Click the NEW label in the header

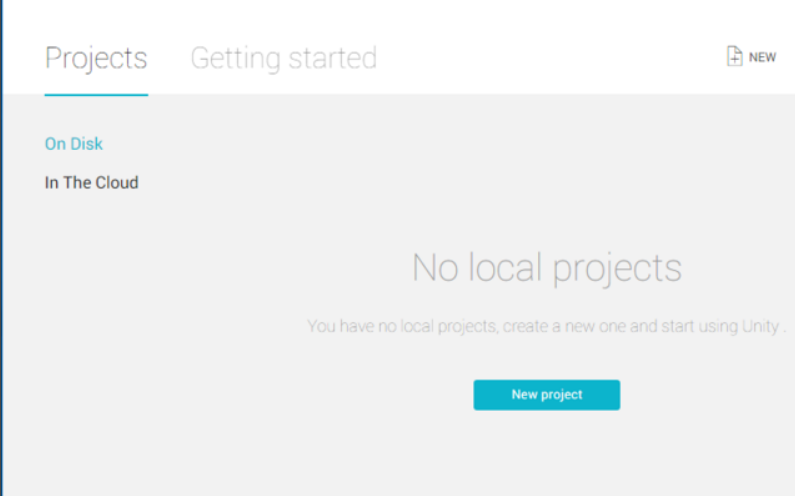(x=762, y=57)
